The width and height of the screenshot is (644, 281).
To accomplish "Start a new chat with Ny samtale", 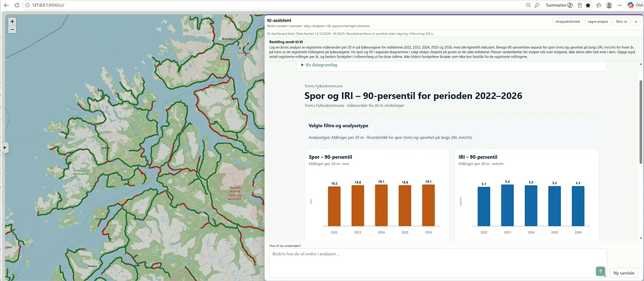I will (x=624, y=273).
